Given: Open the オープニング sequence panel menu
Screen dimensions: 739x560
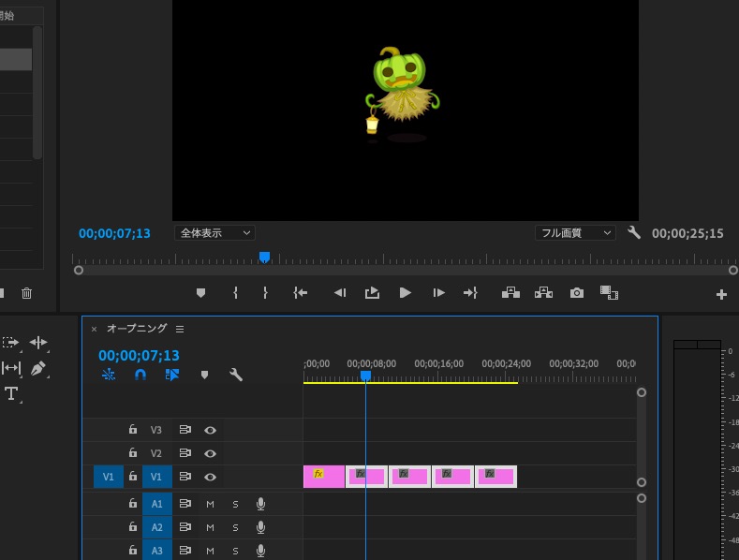Looking at the screenshot, I should [x=180, y=329].
